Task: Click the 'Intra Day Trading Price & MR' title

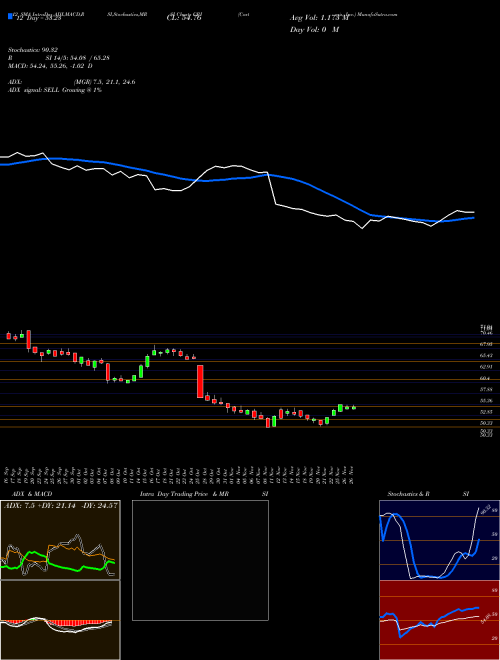Action: [185, 494]
